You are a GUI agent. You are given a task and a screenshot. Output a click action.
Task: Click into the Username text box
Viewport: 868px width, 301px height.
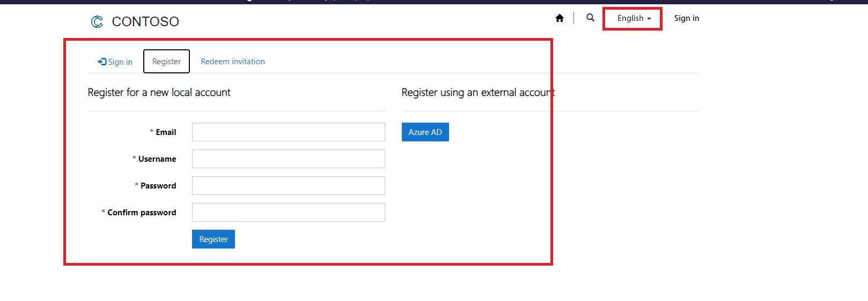(288, 159)
